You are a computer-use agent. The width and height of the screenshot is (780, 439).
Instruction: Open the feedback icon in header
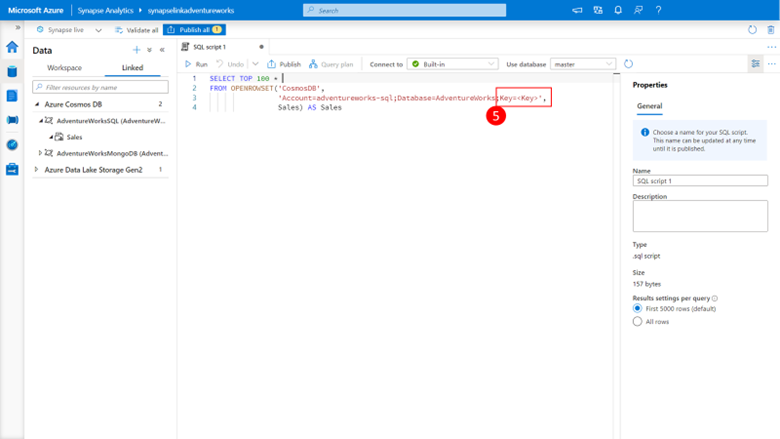[638, 10]
